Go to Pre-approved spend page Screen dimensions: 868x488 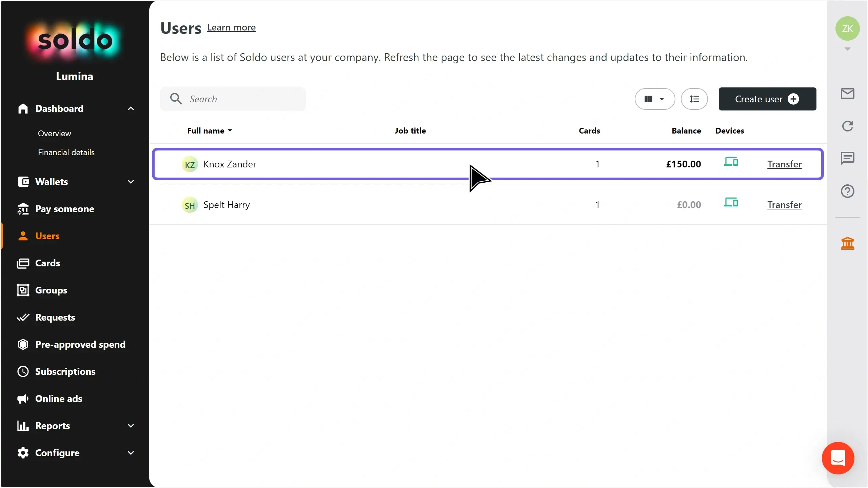(80, 344)
